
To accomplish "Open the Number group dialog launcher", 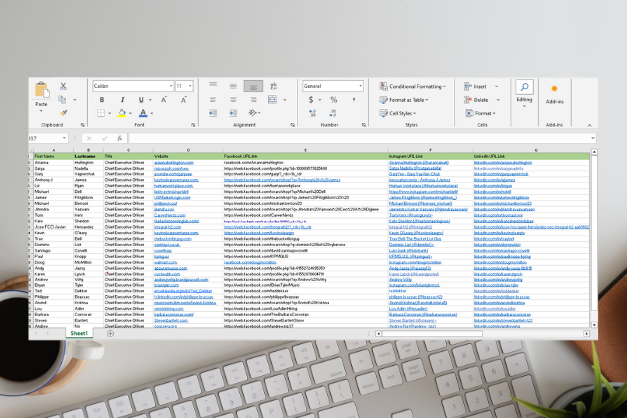I will [x=364, y=125].
